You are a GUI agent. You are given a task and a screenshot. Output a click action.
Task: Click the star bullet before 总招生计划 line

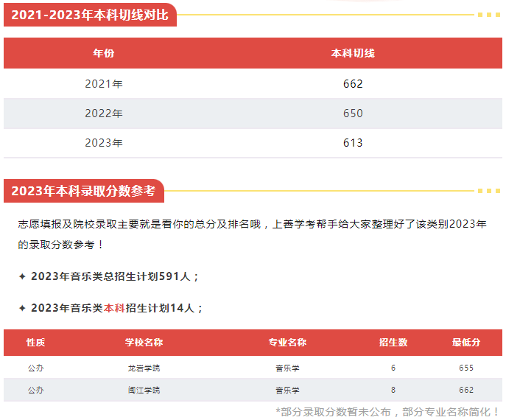(22, 276)
